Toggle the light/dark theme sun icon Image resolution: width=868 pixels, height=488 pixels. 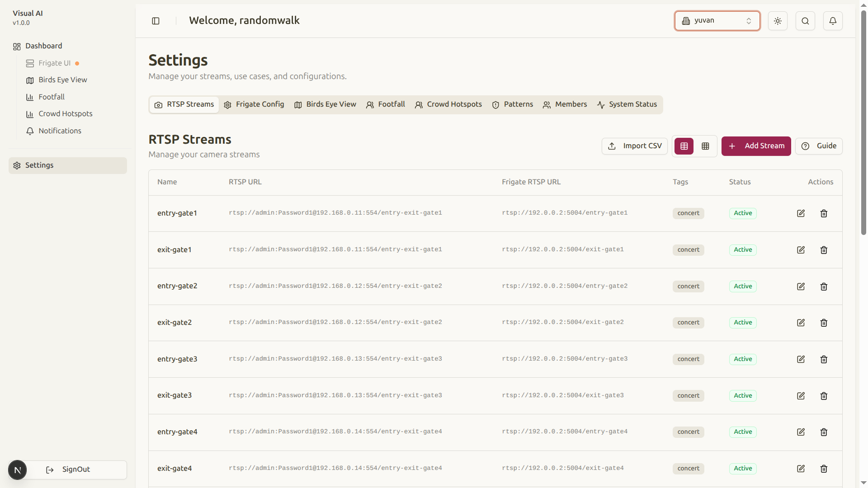click(778, 21)
